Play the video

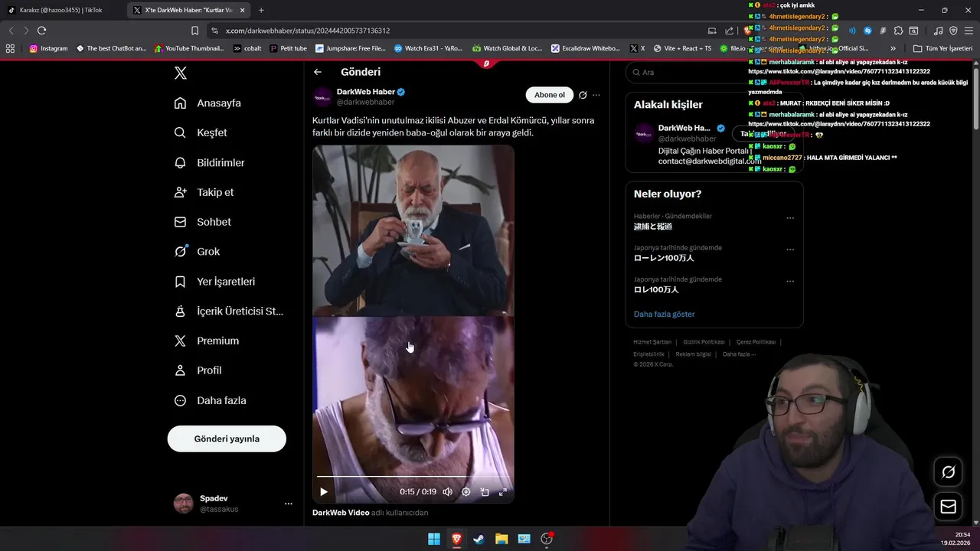coord(324,492)
